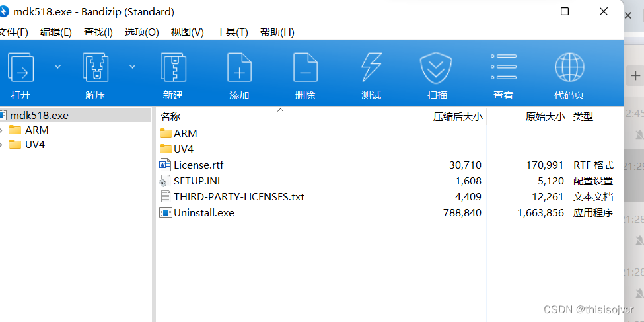Click the Code page (代码页) globe icon
The height and width of the screenshot is (322, 644).
(x=569, y=67)
